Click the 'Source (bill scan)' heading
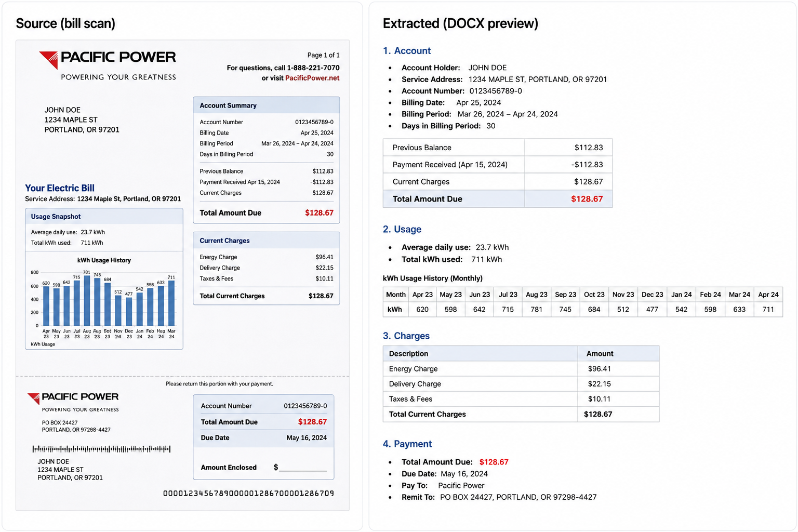 coord(65,23)
